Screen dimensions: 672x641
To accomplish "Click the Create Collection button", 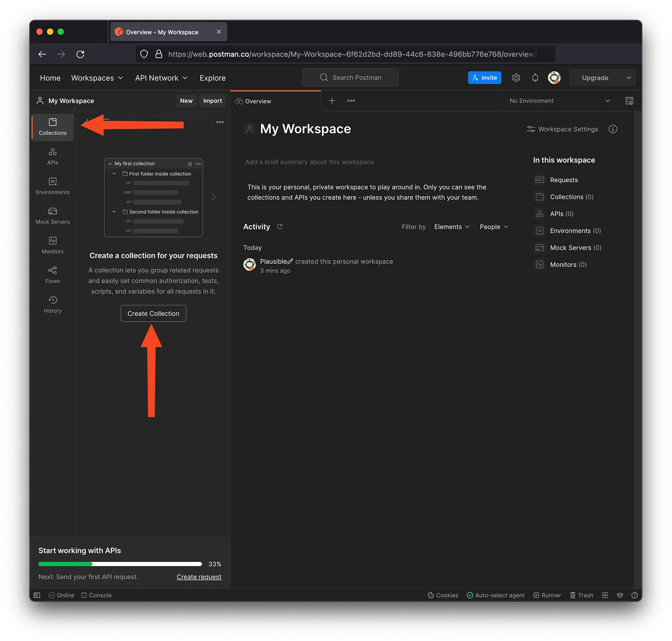I will [153, 313].
